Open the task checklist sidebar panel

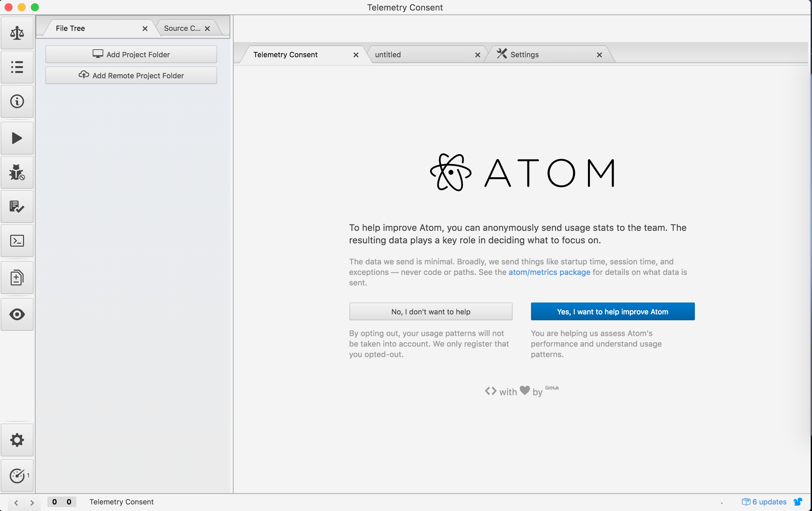[17, 207]
